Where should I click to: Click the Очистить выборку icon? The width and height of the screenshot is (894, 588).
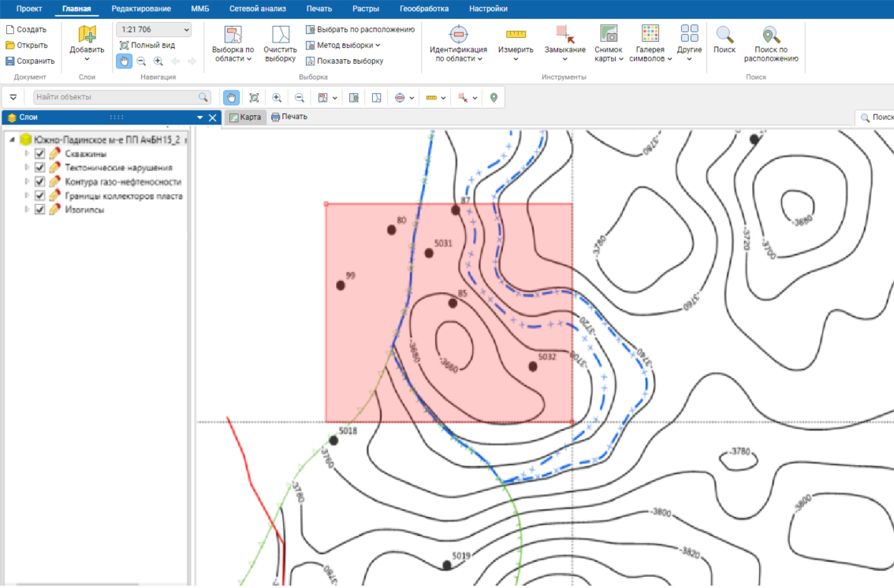[280, 35]
